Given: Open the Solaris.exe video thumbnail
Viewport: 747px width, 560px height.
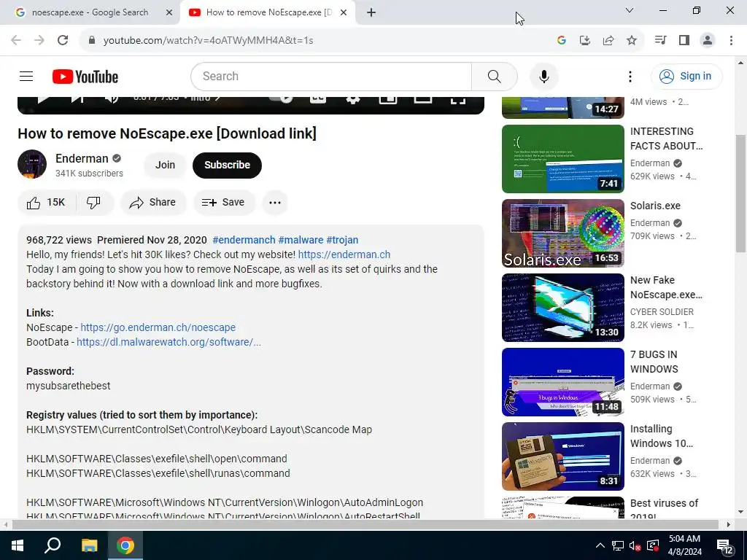Looking at the screenshot, I should pos(562,233).
